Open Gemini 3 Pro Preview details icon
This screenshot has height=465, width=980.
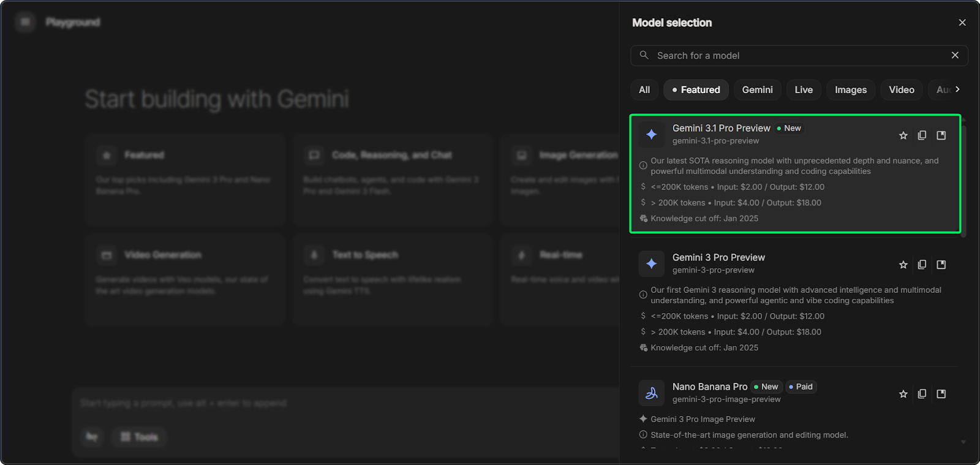click(x=941, y=265)
